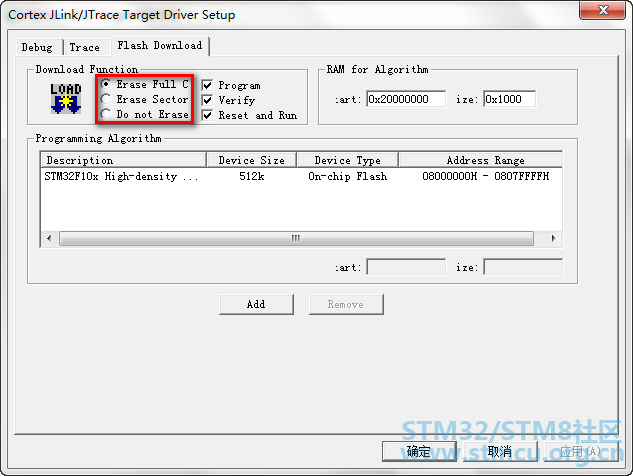Screen dimensions: 633x476
Task: Click left arrow of algorithm list scrollbar
Action: (50, 238)
